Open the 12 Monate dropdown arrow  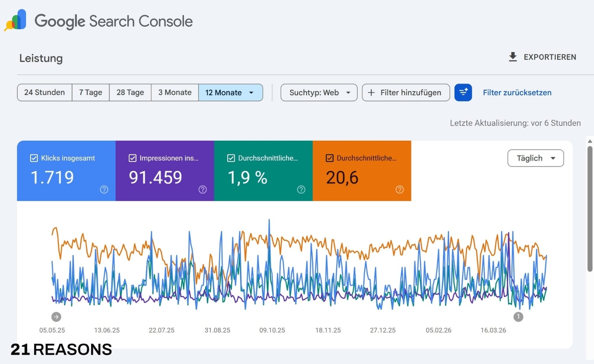point(251,93)
